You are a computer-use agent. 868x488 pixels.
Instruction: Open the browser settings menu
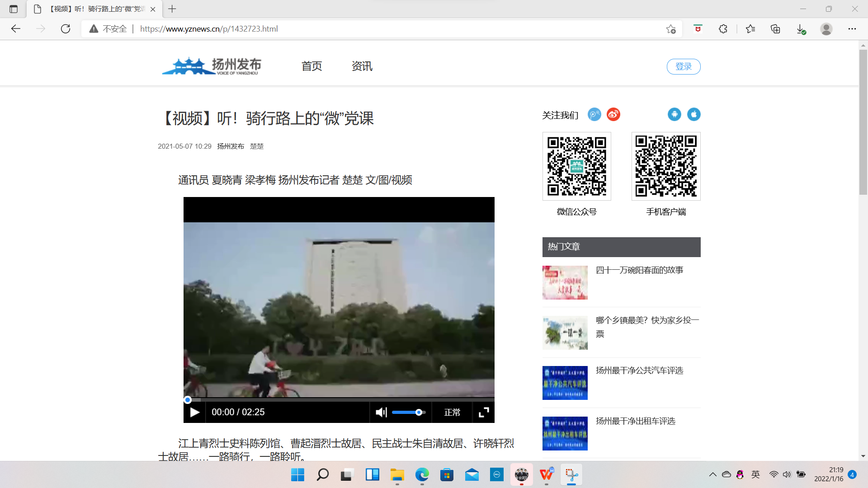(853, 28)
